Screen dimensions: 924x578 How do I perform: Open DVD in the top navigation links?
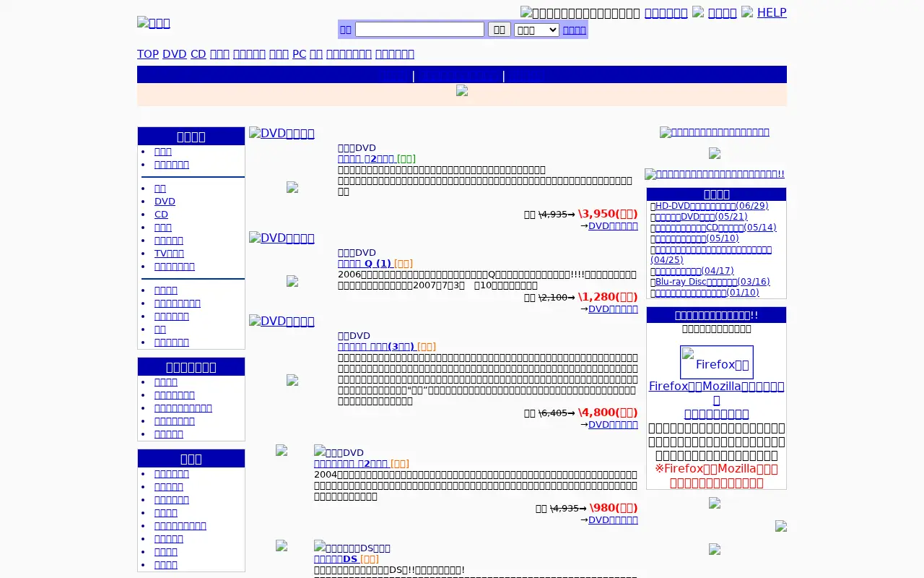[175, 54]
